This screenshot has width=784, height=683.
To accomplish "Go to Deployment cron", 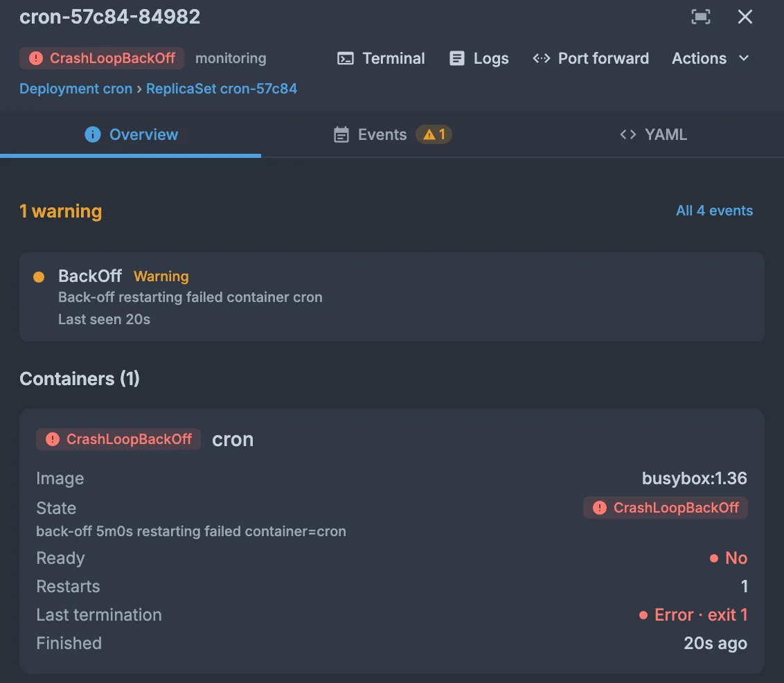I will 76,89.
